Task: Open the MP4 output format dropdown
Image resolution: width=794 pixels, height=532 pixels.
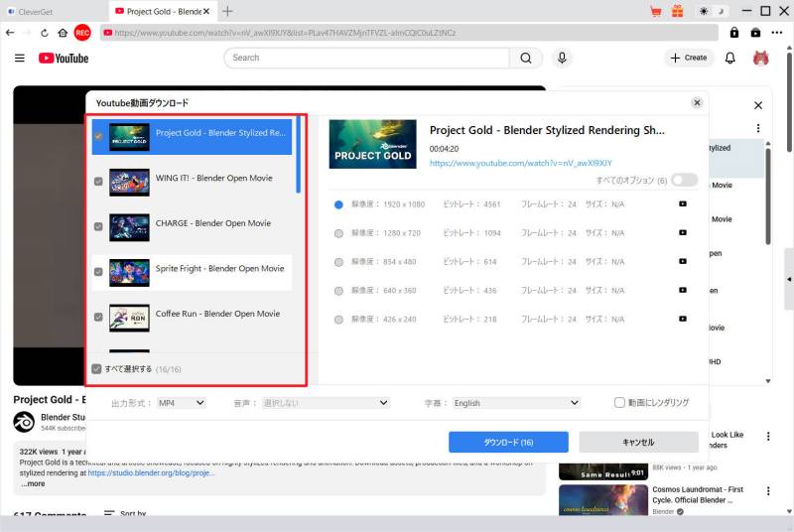Action: 181,403
